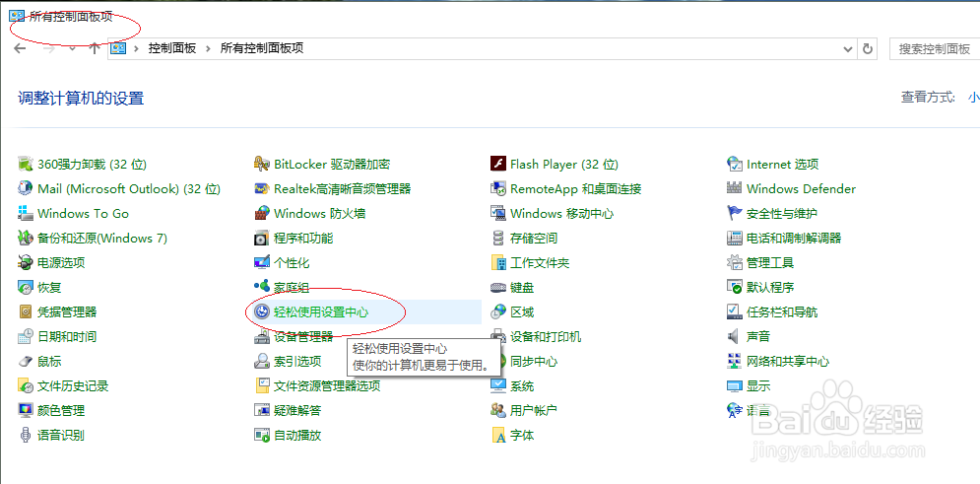Open 显示 settings link
The width and height of the screenshot is (980, 484).
tap(758, 385)
